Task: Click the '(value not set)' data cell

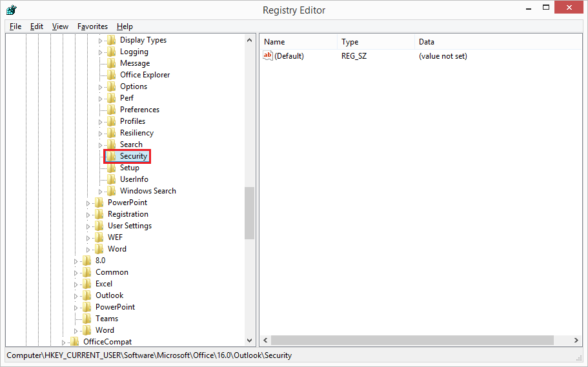Action: [443, 56]
